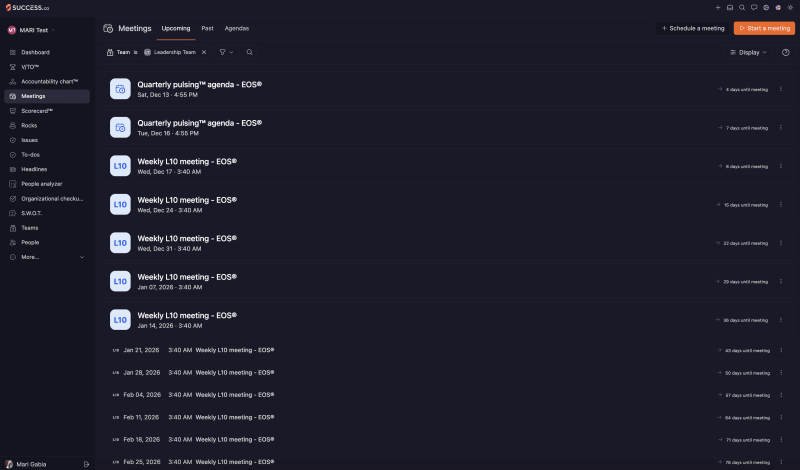Toggle the light/dark theme sun icon

tap(790, 8)
